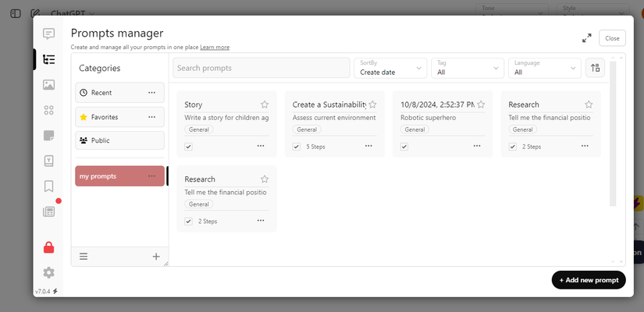This screenshot has height=312, width=644.
Task: Toggle the Create a Sustainability prompt checkbox
Action: [x=297, y=146]
